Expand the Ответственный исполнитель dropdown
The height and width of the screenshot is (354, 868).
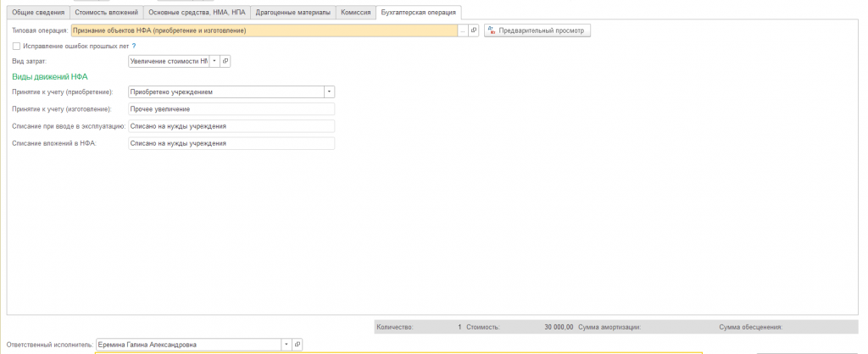pos(287,345)
